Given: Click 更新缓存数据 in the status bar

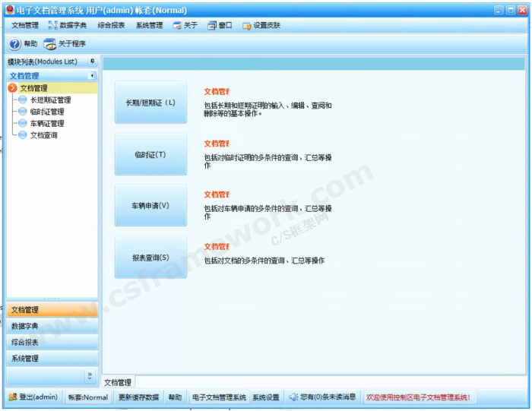Looking at the screenshot, I should point(139,397).
